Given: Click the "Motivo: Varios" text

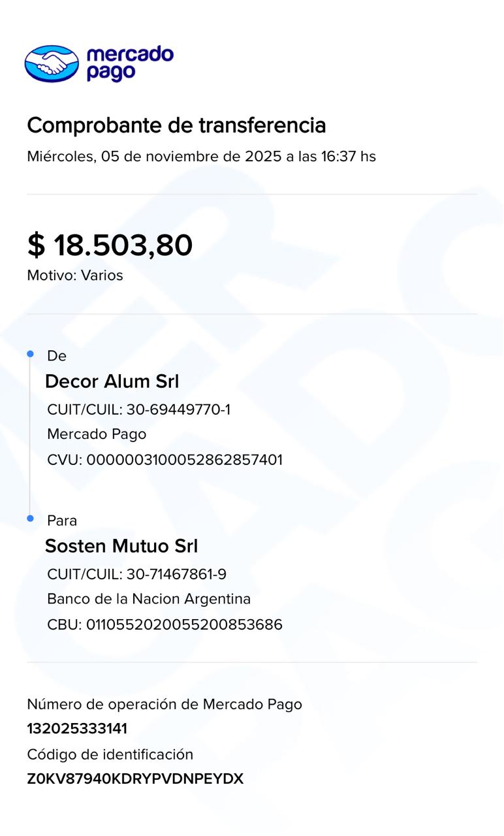Looking at the screenshot, I should pyautogui.click(x=75, y=276).
